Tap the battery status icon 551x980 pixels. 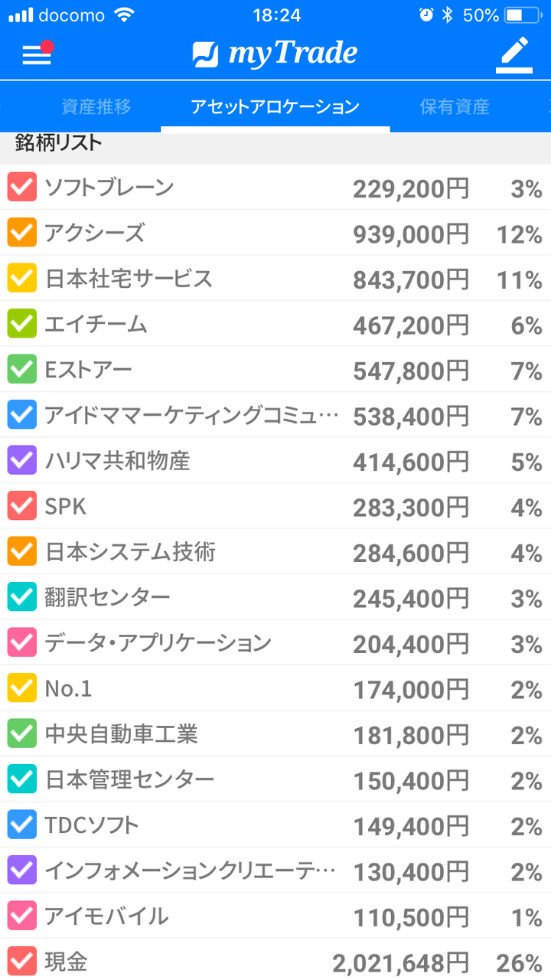click(524, 15)
